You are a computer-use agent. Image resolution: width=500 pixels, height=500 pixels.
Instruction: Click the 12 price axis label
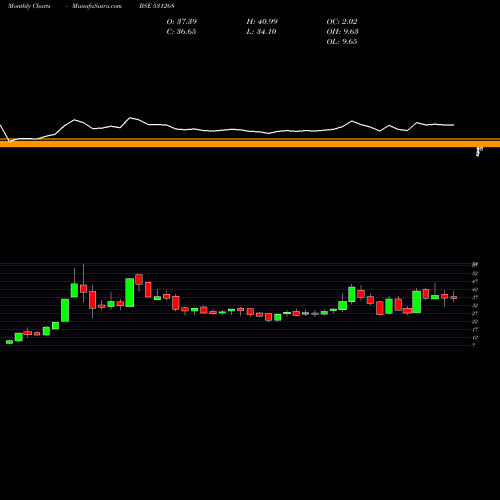click(x=475, y=337)
